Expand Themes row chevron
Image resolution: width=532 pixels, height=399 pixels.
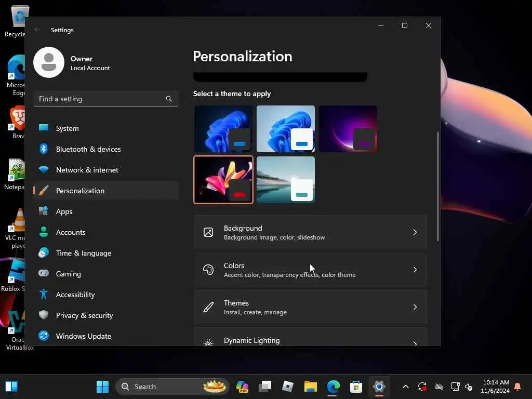pos(415,307)
